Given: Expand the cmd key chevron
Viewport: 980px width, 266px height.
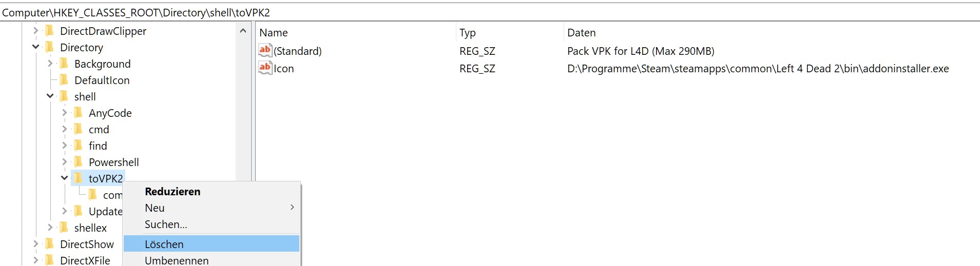Looking at the screenshot, I should [64, 129].
